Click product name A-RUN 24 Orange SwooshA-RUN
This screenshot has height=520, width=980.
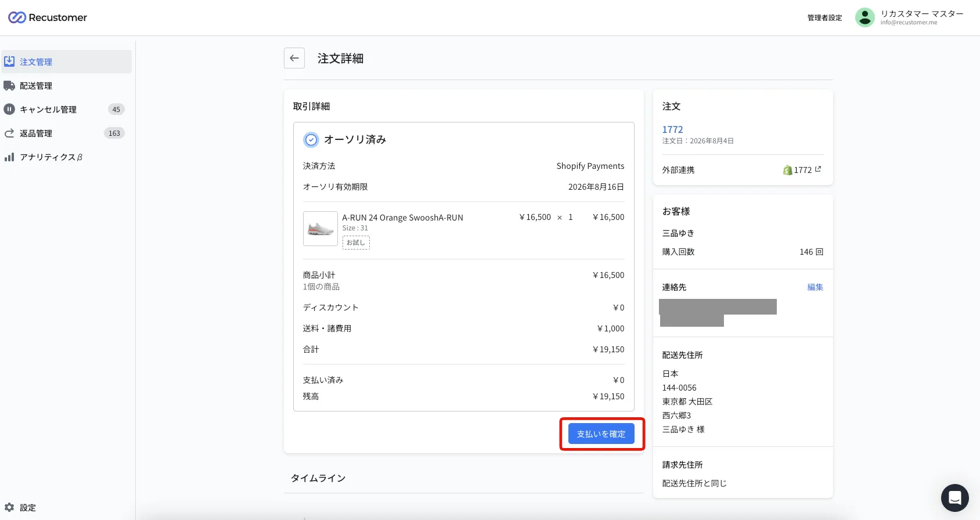coord(403,218)
